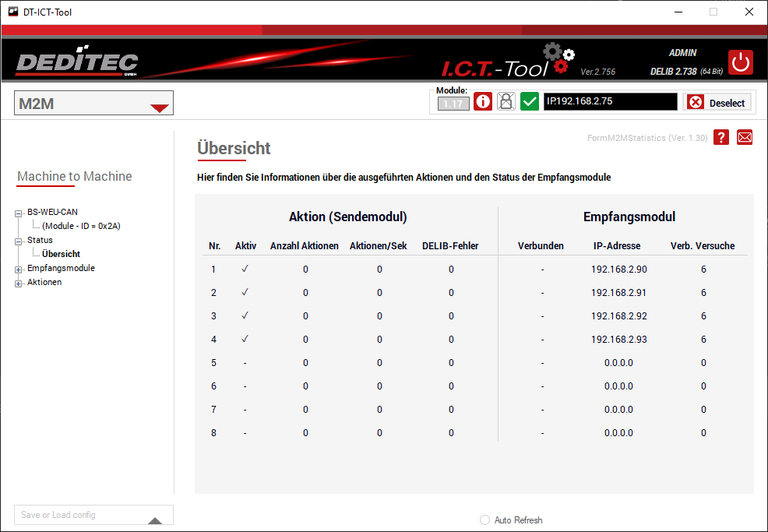Click the Deselect button
768x532 pixels.
coord(717,103)
